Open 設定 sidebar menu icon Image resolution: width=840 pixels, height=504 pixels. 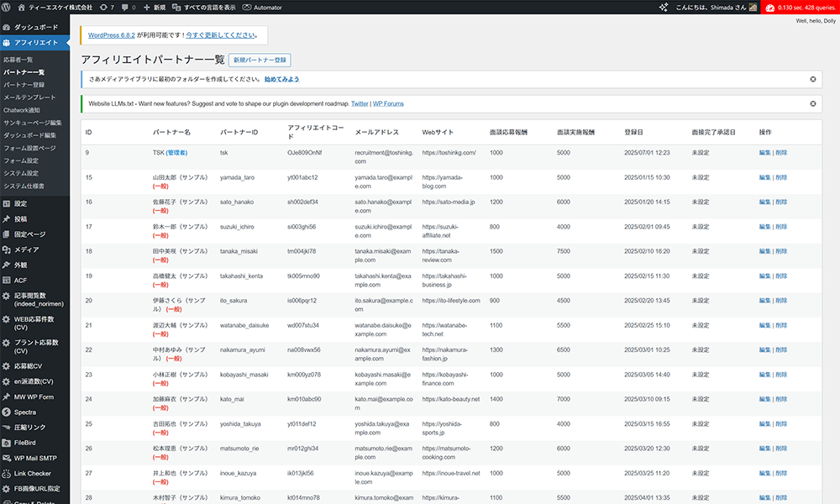tap(7, 203)
